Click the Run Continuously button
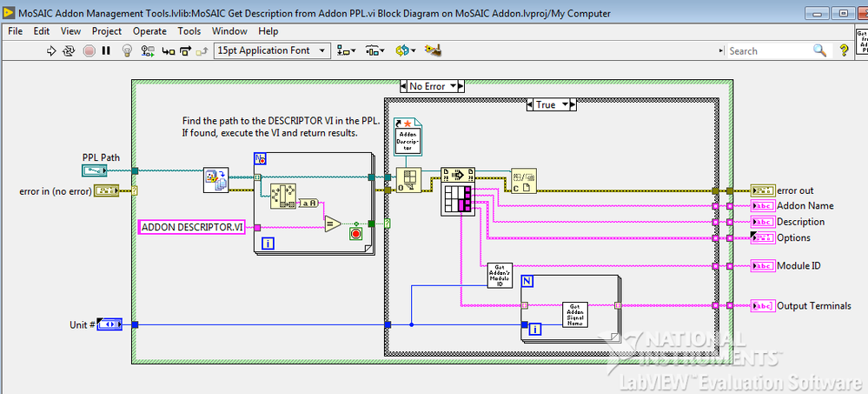Image resolution: width=868 pixels, height=394 pixels. (69, 51)
